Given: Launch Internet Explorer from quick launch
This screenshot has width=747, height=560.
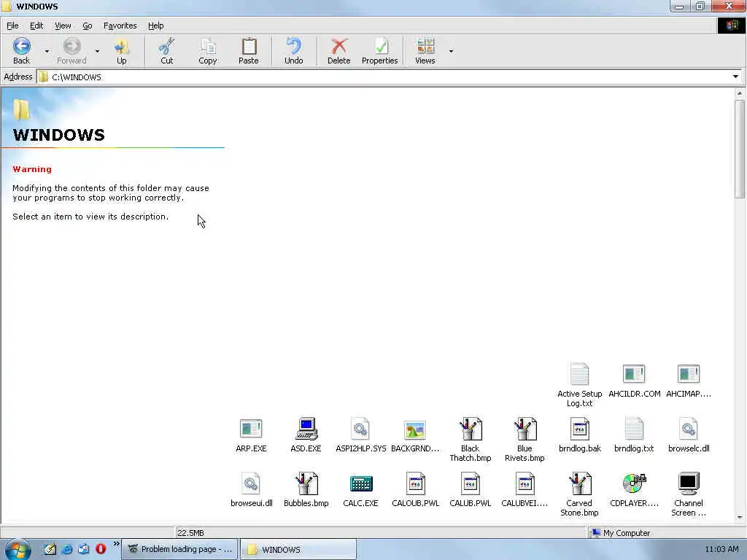Looking at the screenshot, I should 67,549.
